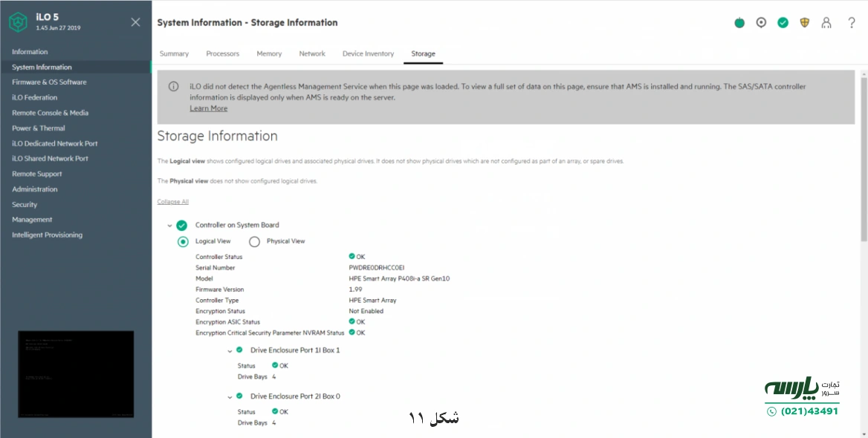
Task: Collapse Drive Enclosure Port 2I Box 0
Action: click(230, 396)
